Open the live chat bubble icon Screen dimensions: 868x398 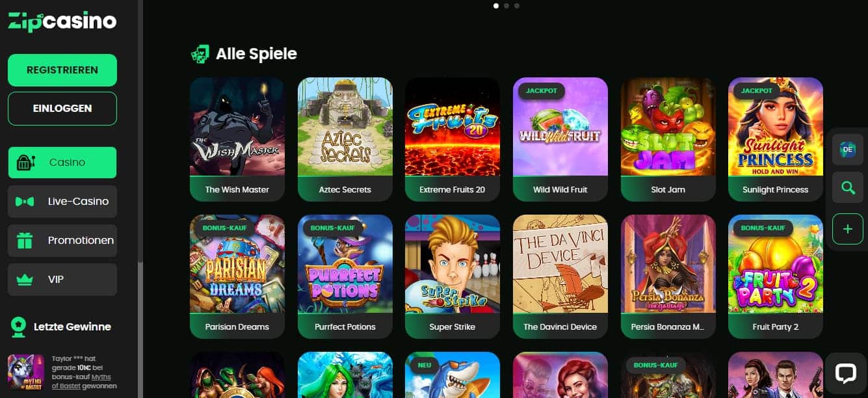(x=846, y=373)
